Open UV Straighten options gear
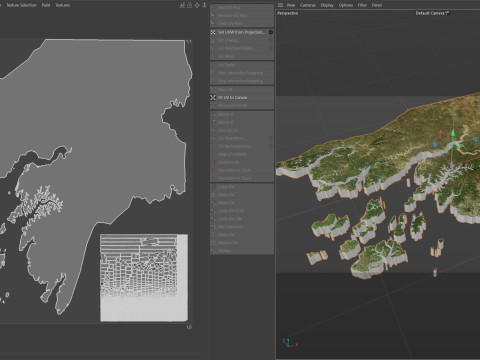The width and height of the screenshot is (480, 360). click(x=271, y=138)
